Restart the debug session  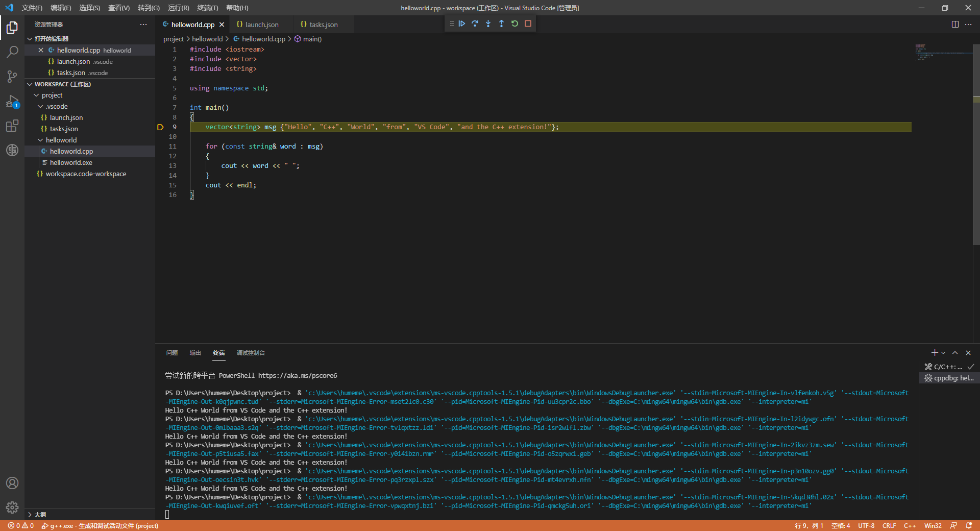[x=514, y=23]
